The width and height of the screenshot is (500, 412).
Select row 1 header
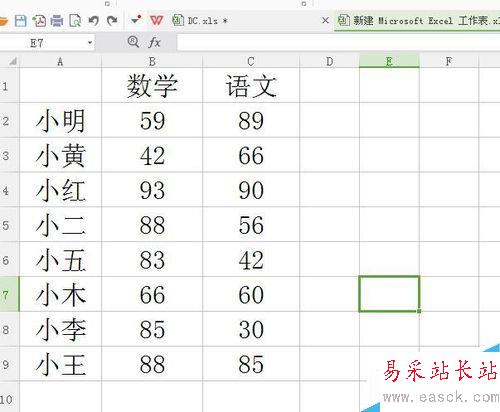[x=10, y=85]
